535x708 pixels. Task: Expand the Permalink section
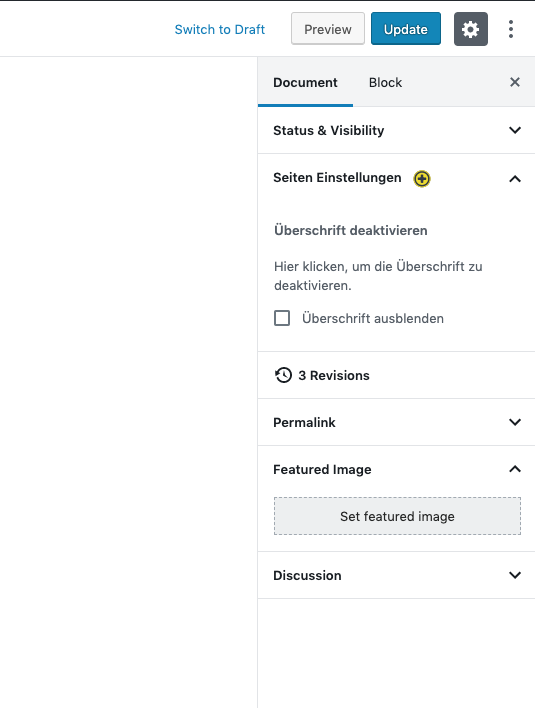pyautogui.click(x=396, y=422)
